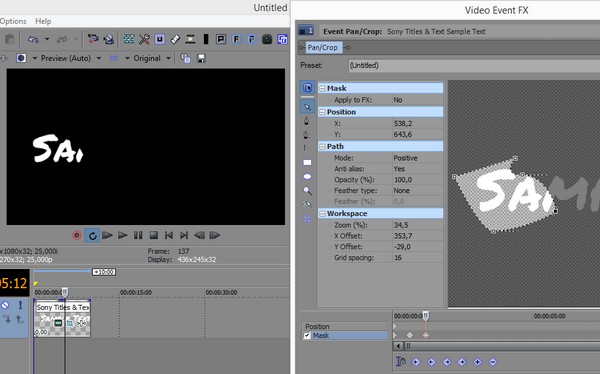
Task: Uncheck the Mask keyframe row checkbox
Action: [307, 335]
